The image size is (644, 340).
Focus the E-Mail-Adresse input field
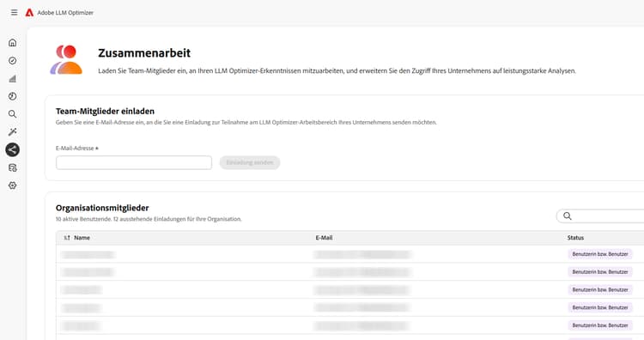134,162
